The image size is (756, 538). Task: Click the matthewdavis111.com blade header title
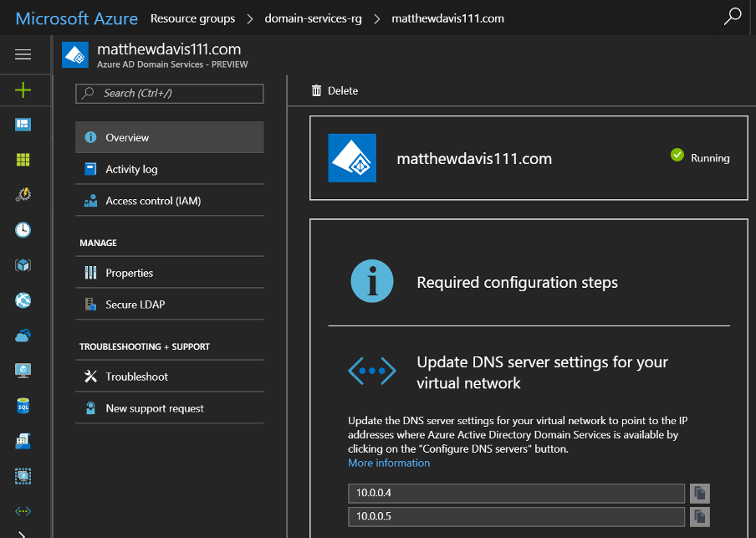click(x=169, y=49)
